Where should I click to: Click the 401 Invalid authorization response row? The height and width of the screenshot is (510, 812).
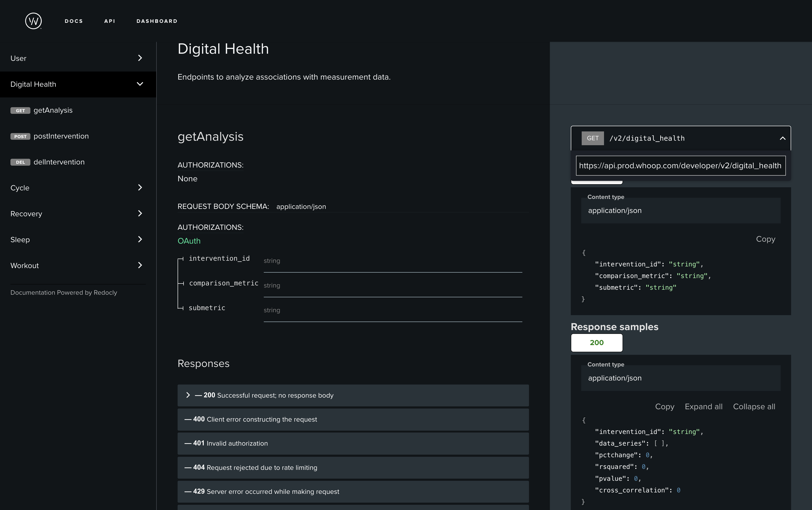tap(353, 443)
